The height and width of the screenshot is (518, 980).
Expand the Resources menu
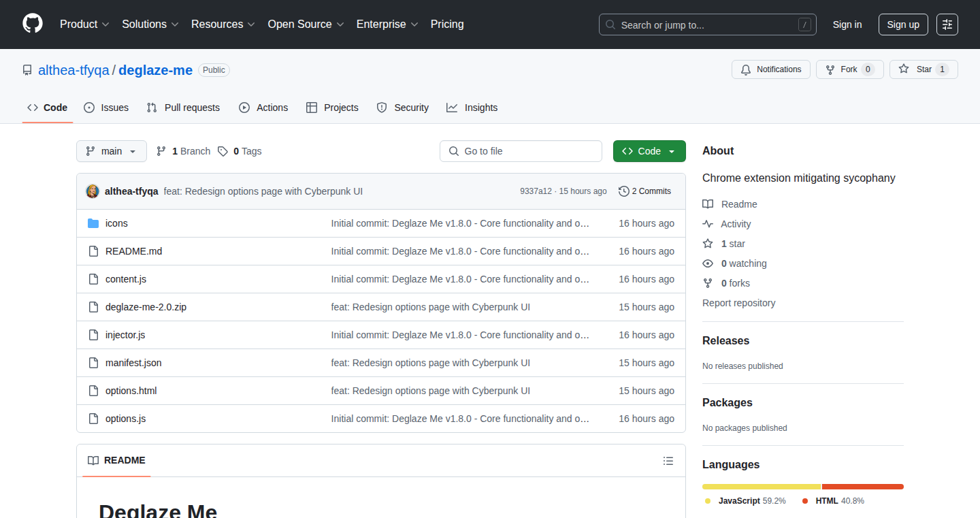(x=223, y=25)
